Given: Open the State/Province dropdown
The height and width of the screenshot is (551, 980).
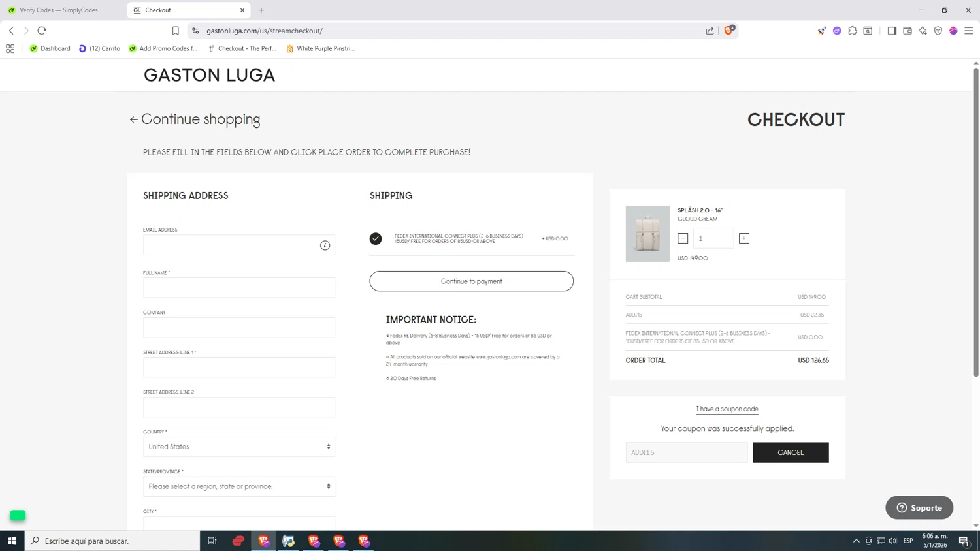Looking at the screenshot, I should pyautogui.click(x=239, y=486).
